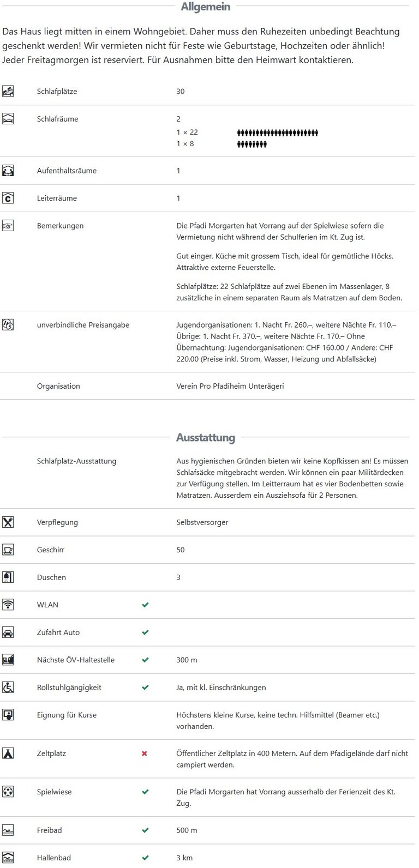This screenshot has height=868, width=419.
Task: Click the Schlafräume bedroom icon
Action: coord(8,119)
